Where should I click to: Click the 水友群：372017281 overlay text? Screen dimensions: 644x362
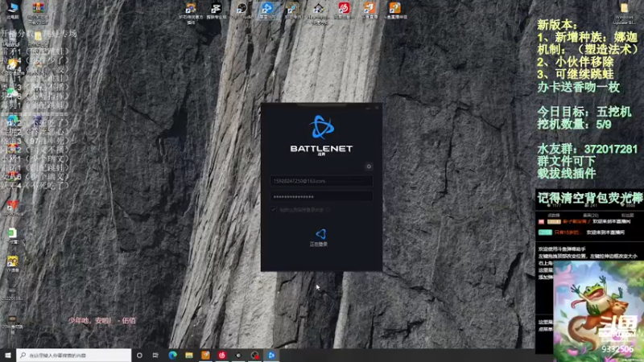(588, 149)
